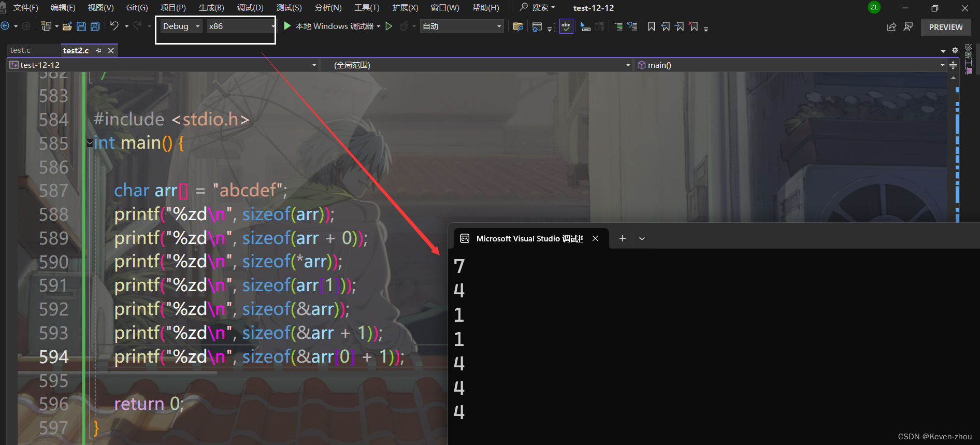Click line number 594 in the gutter
Screen dimensions: 980x445
[53, 356]
